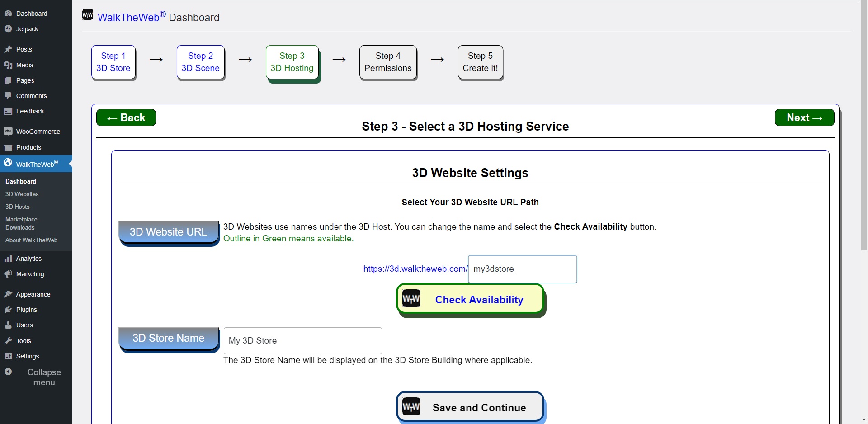
Task: Click the Jetpack icon in sidebar
Action: pos(8,29)
